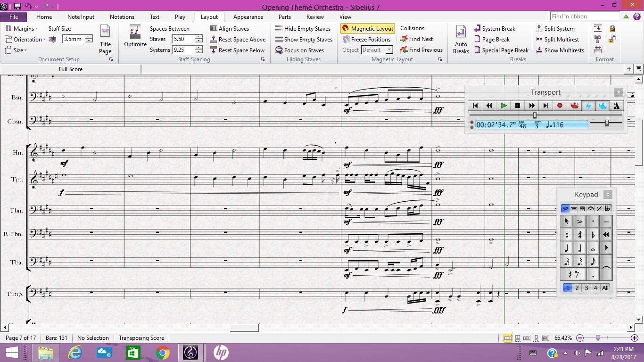The image size is (644, 362).
Task: Expand Magnetic Layout dialog launcher
Action: pos(440,60)
